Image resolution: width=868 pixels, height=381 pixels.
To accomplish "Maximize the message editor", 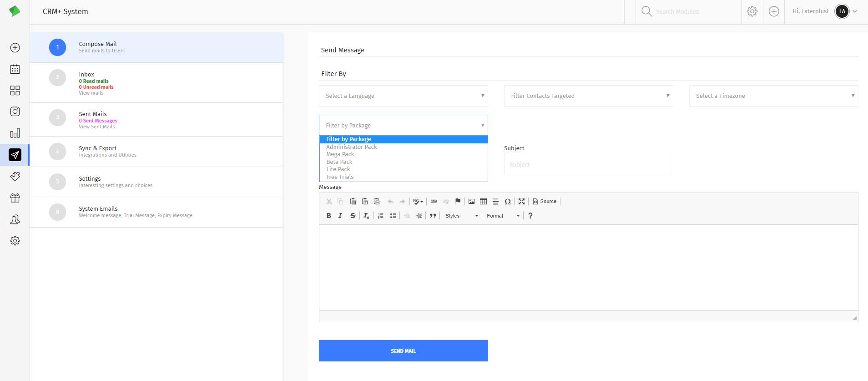I will click(x=521, y=201).
